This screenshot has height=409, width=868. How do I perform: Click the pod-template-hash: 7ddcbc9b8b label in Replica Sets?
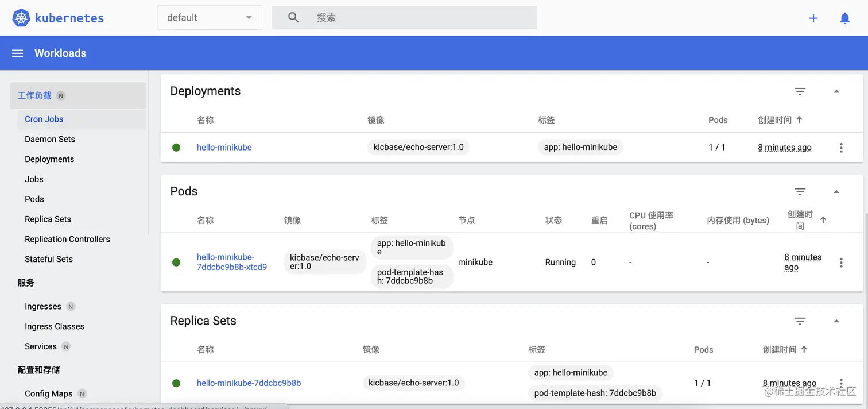pos(595,393)
